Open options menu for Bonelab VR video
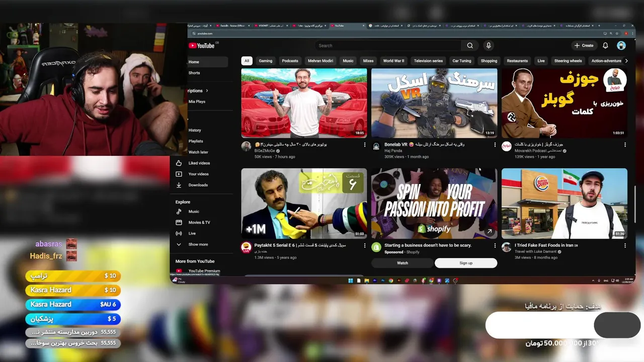This screenshot has width=644, height=362. (x=495, y=145)
